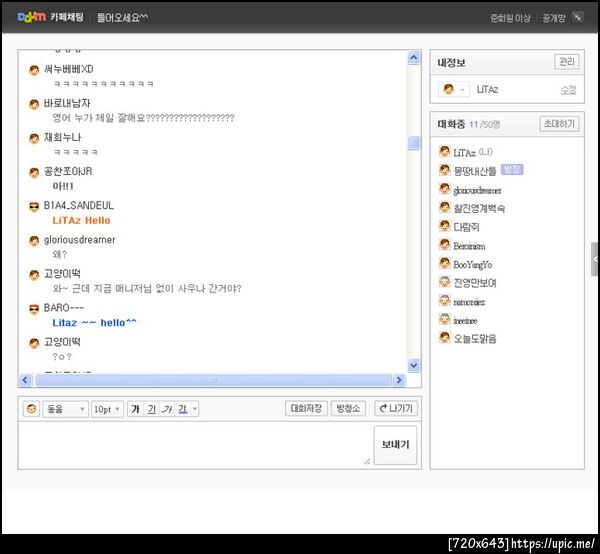
Task: Click the message input text area
Action: click(x=195, y=445)
